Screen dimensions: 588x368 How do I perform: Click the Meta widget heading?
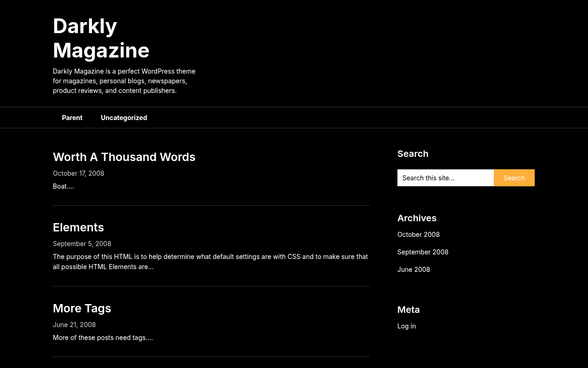pyautogui.click(x=409, y=310)
